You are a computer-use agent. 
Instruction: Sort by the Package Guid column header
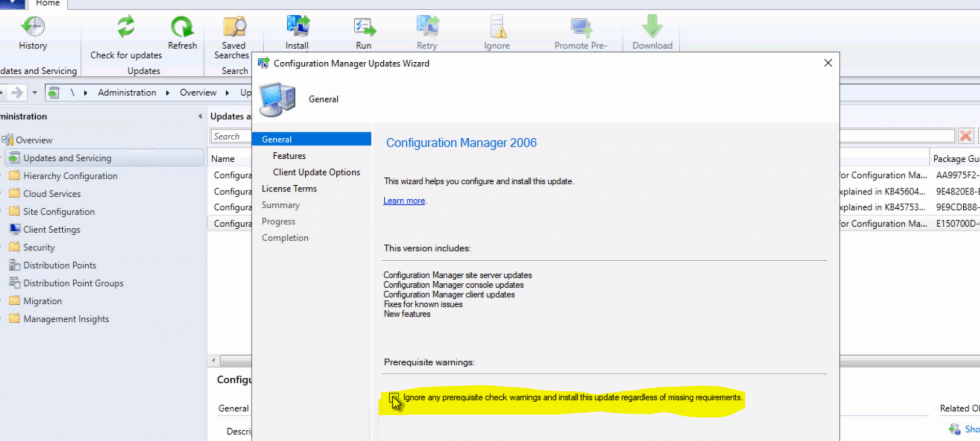click(956, 159)
